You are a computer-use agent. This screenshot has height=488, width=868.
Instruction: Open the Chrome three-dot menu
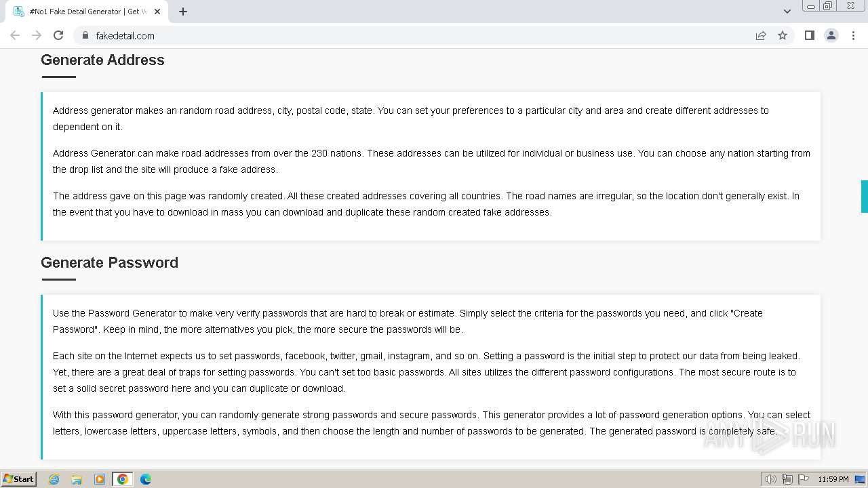click(853, 35)
